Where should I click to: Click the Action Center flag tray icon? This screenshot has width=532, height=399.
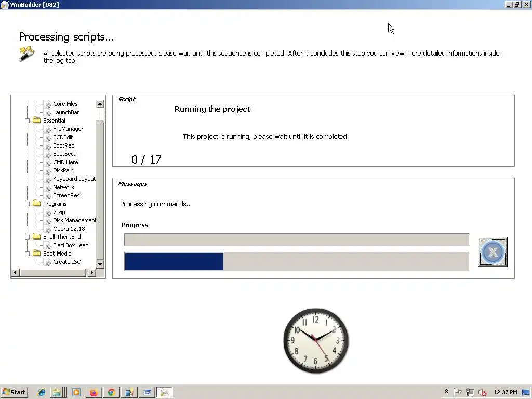(457, 392)
